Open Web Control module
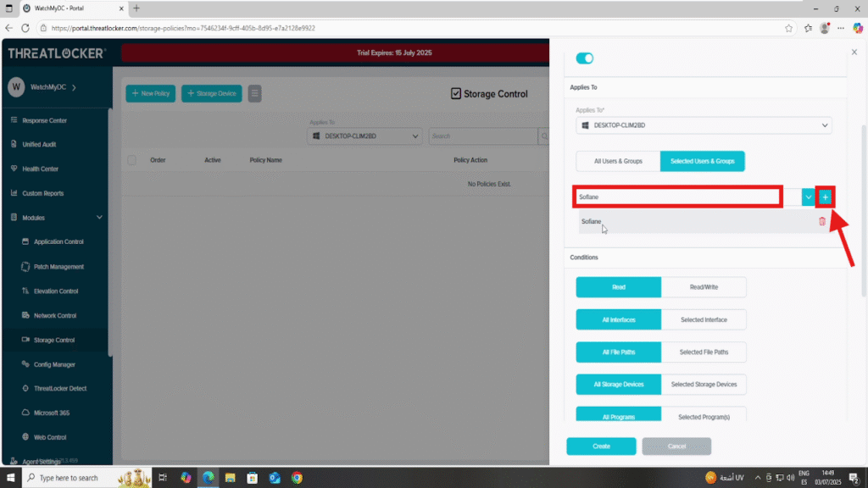 click(x=49, y=437)
